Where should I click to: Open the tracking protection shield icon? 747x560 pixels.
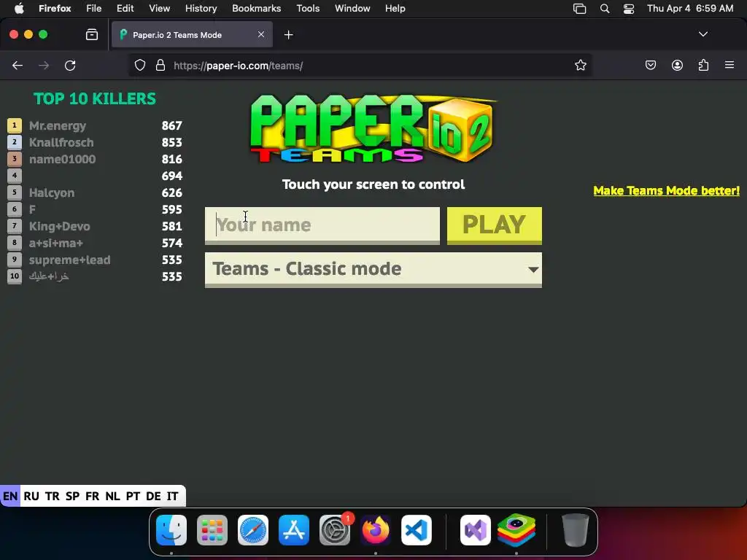[x=139, y=65]
